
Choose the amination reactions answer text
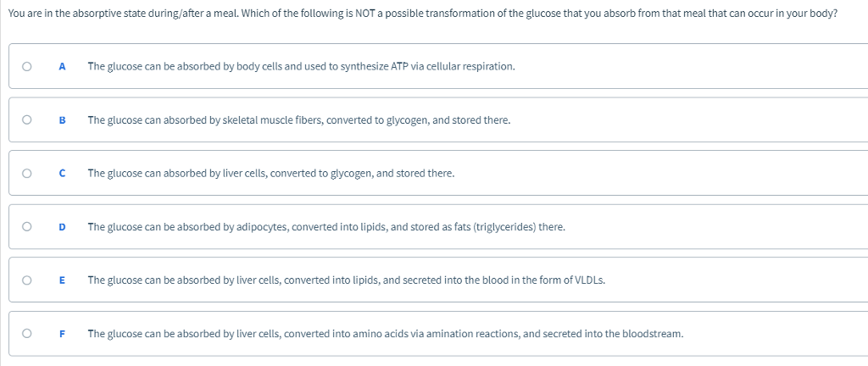click(x=385, y=334)
